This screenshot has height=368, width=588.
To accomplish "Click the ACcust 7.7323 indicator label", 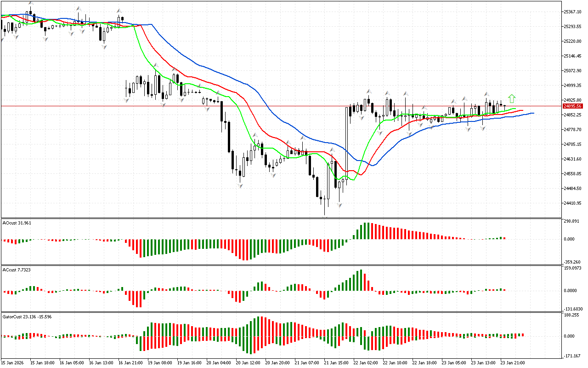I will [17, 270].
